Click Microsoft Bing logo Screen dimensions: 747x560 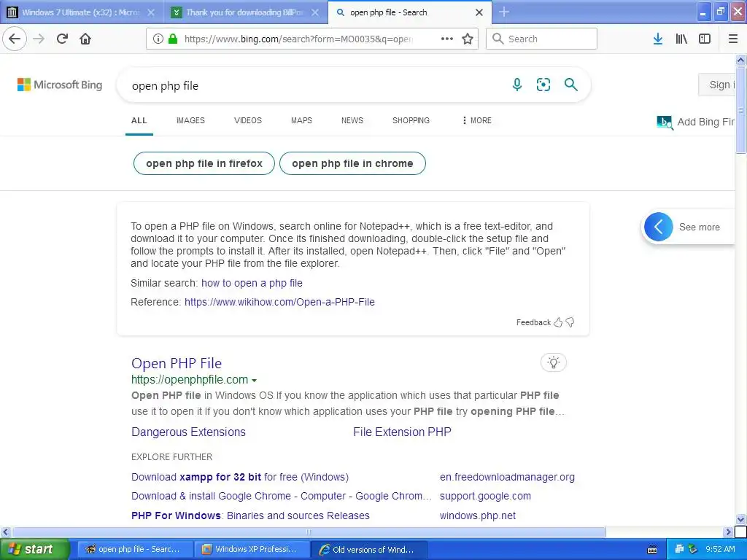click(x=60, y=85)
